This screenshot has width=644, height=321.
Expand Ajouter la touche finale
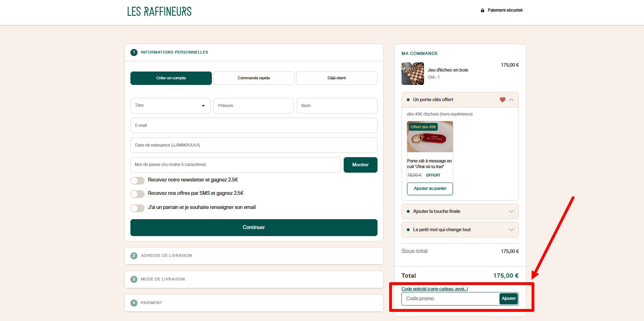[460, 211]
